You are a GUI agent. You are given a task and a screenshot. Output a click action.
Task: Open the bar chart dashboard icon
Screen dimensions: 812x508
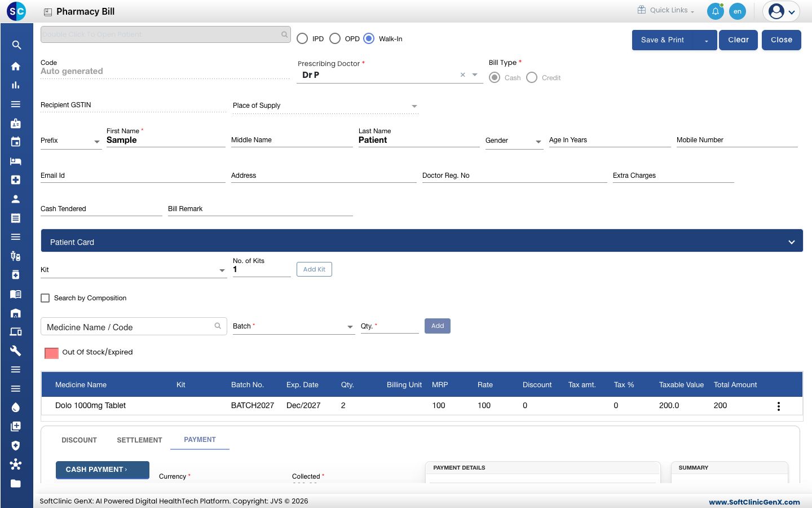pyautogui.click(x=16, y=85)
